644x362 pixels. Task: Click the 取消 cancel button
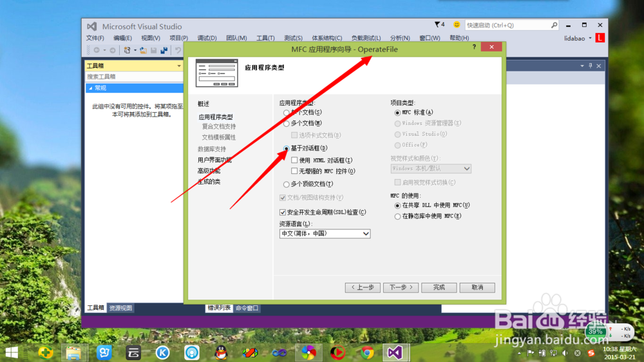pyautogui.click(x=477, y=287)
